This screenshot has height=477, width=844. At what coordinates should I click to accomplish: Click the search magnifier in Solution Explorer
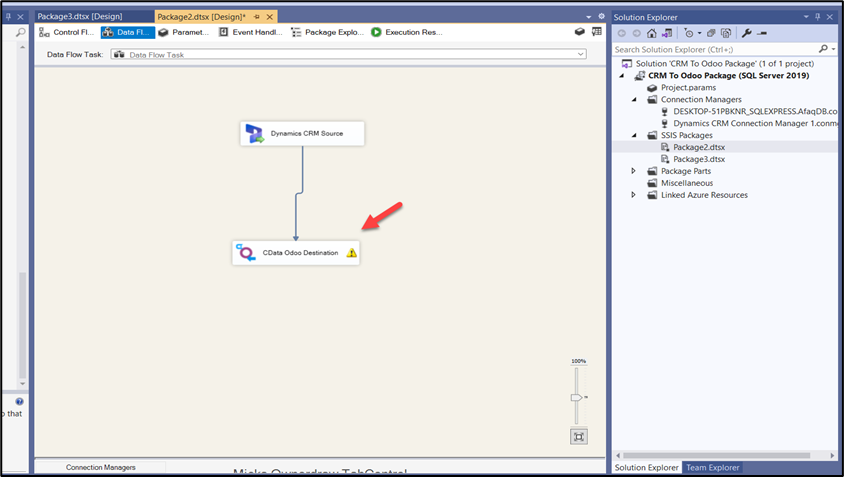click(x=823, y=49)
